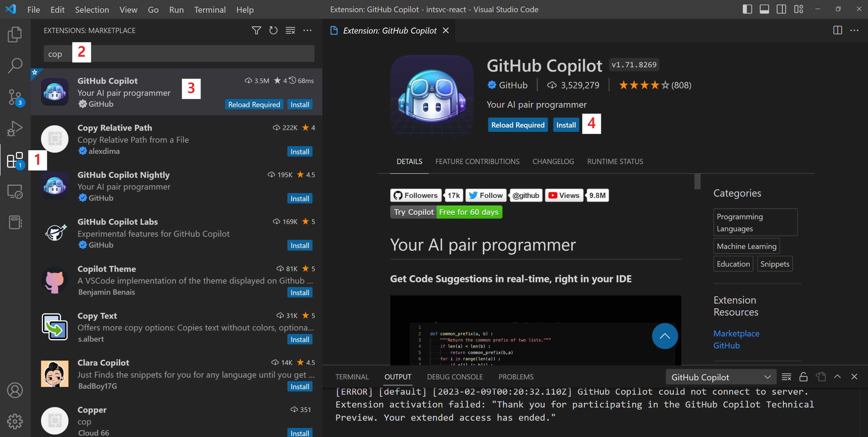Maximize the panel with chevron up
The width and height of the screenshot is (868, 437).
pyautogui.click(x=837, y=377)
